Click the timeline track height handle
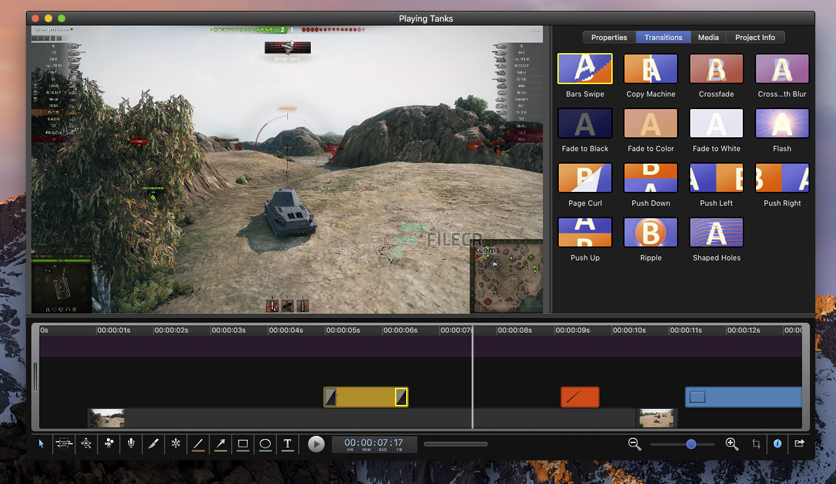 (36, 377)
